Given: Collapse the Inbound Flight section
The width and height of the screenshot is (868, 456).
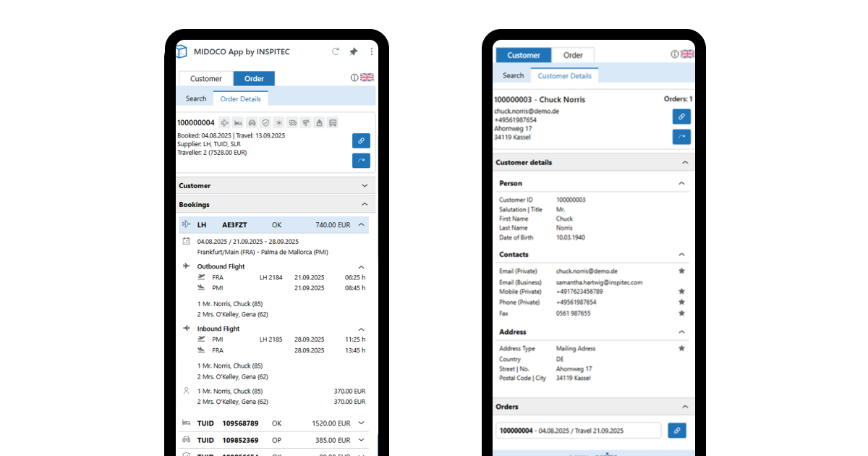Looking at the screenshot, I should pos(362,329).
